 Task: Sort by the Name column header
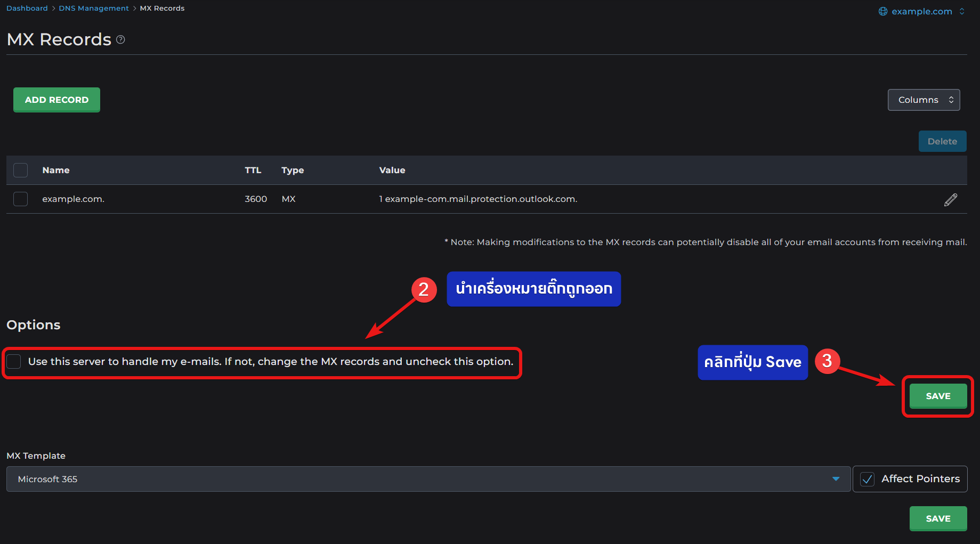click(56, 170)
